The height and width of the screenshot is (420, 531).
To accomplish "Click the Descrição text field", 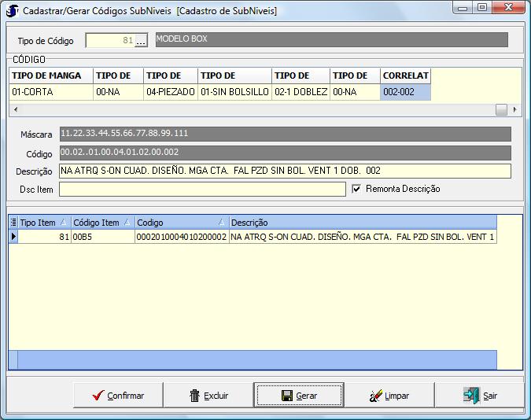I will (x=285, y=171).
